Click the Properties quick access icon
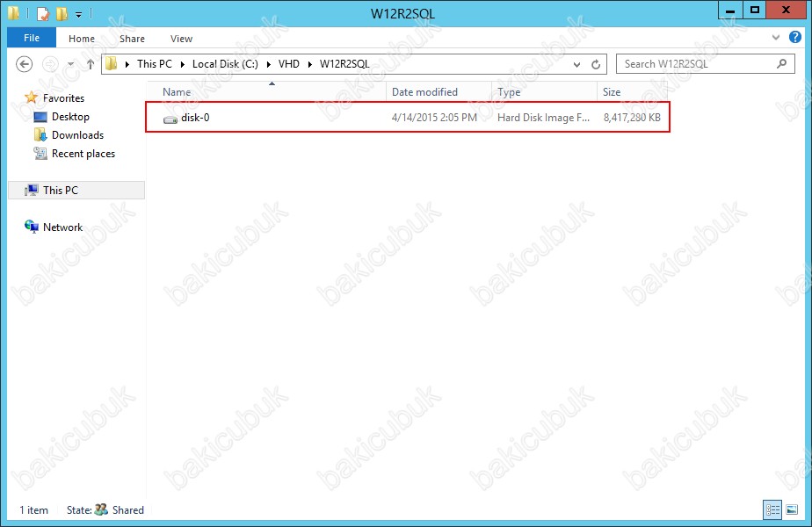Viewport: 812px width, 527px height. (x=43, y=13)
